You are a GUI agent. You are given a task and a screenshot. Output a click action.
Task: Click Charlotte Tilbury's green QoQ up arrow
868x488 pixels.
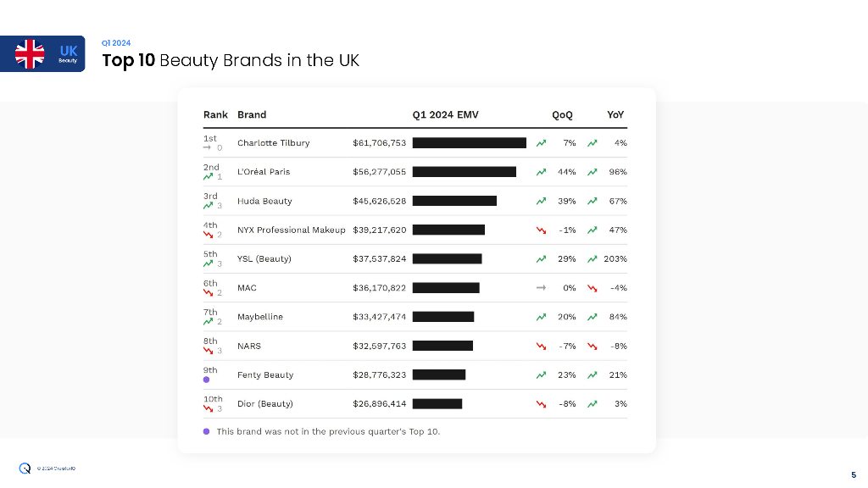pyautogui.click(x=541, y=143)
